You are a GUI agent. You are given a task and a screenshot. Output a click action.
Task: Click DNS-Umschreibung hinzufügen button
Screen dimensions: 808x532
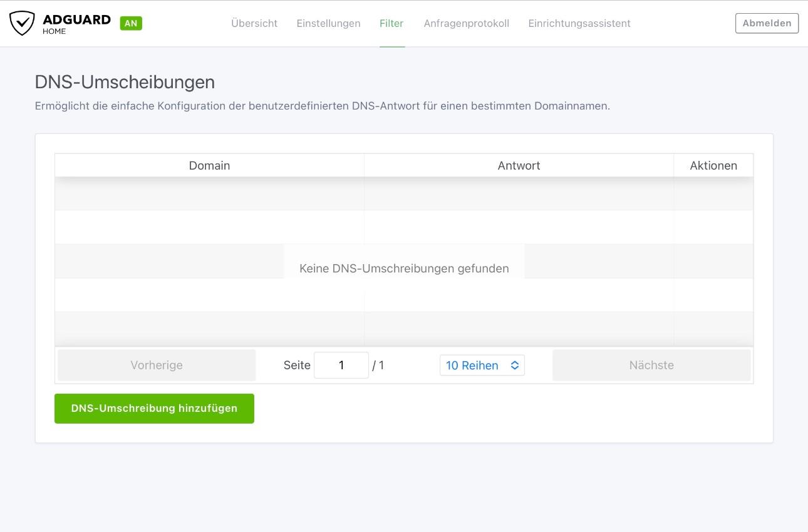coord(154,408)
